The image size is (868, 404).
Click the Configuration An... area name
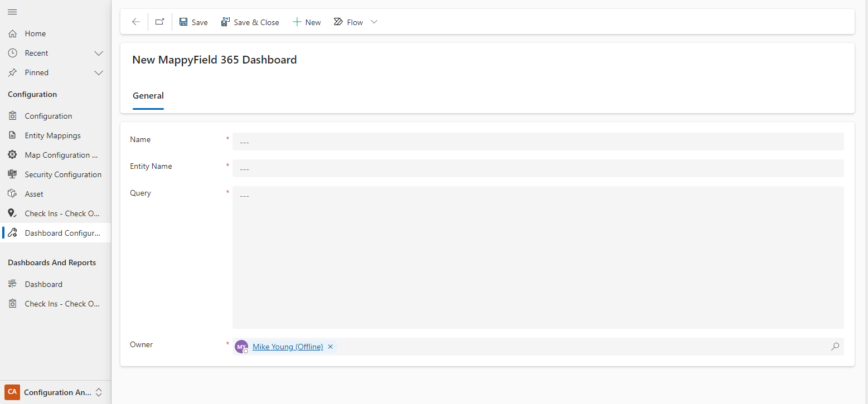tap(57, 392)
